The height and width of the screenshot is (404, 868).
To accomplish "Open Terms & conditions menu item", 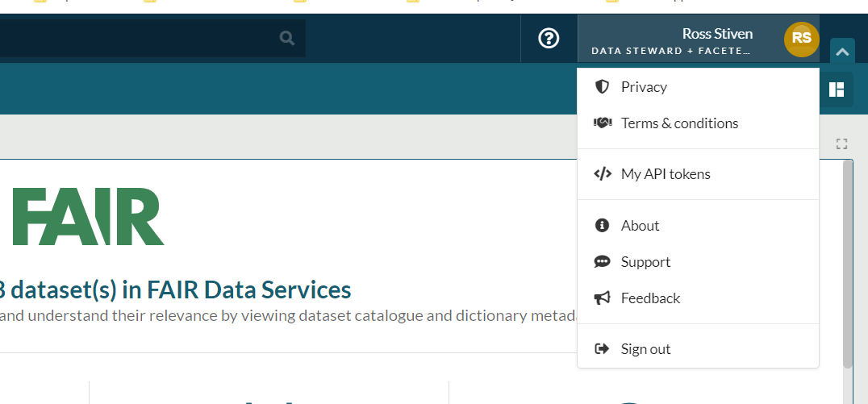I will point(679,123).
